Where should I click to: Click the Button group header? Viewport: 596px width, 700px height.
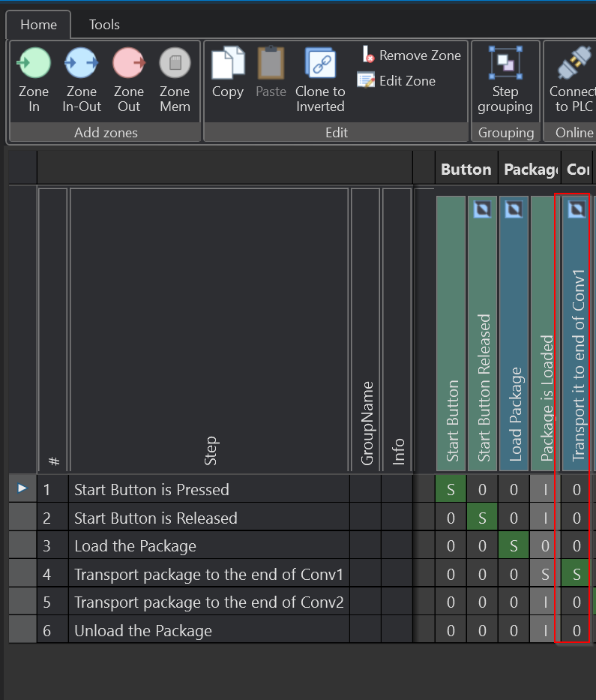466,170
